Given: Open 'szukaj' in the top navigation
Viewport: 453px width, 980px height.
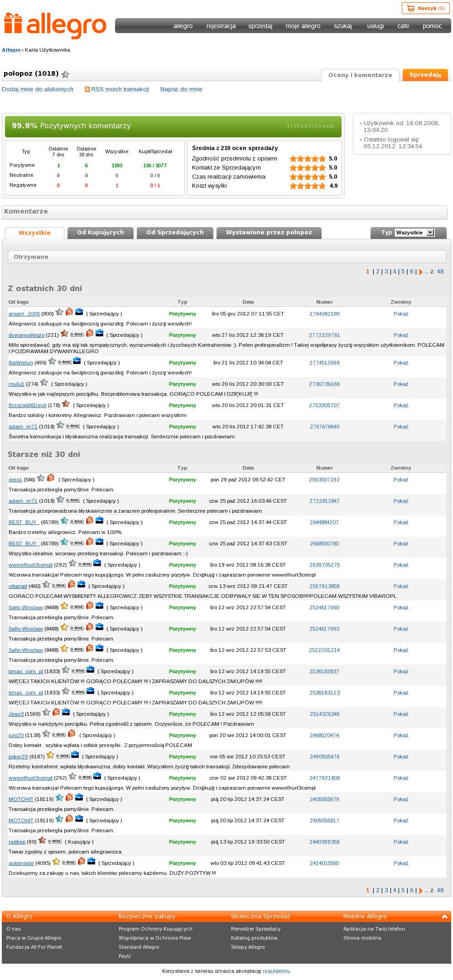Looking at the screenshot, I should coord(343,26).
